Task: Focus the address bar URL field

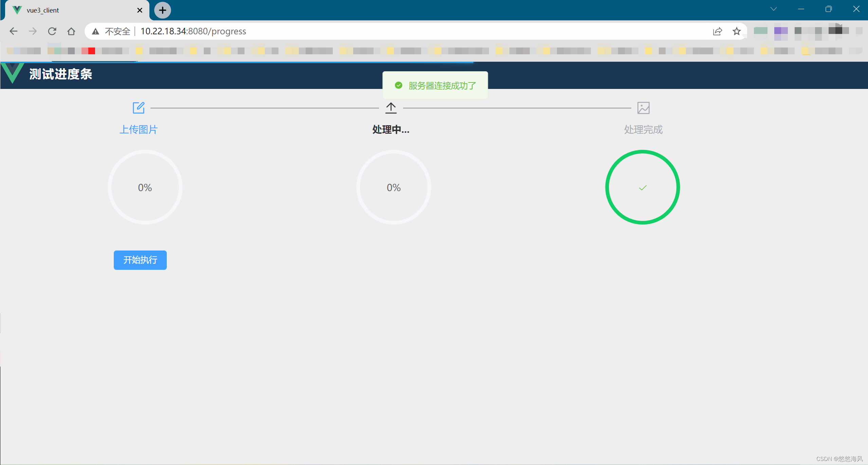Action: point(408,31)
